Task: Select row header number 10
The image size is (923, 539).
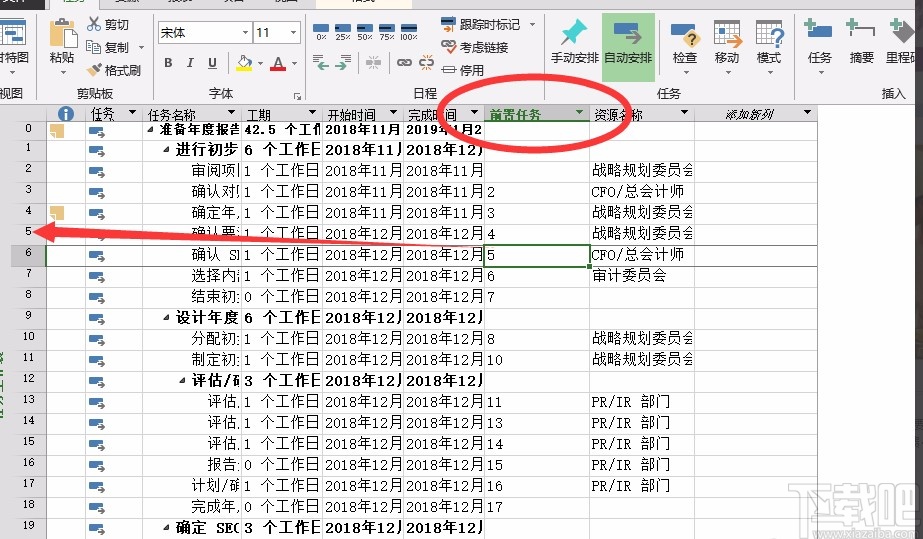Action: point(28,337)
